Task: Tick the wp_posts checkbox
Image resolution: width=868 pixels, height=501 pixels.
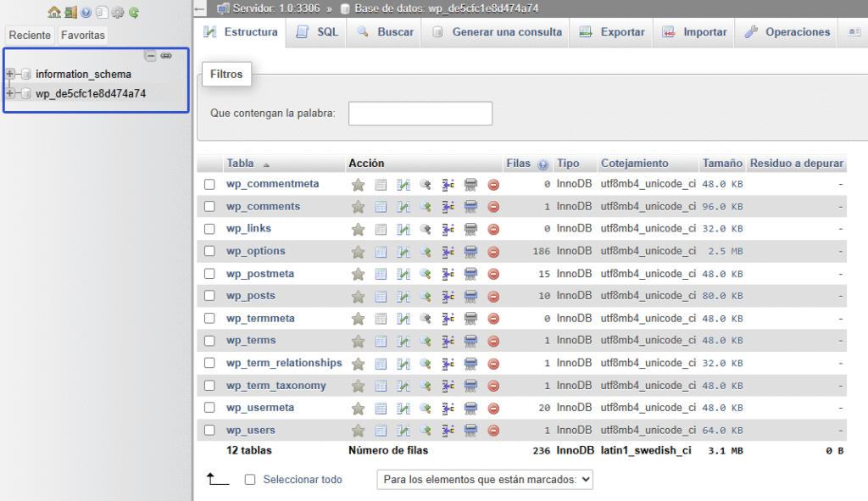Action: point(209,296)
